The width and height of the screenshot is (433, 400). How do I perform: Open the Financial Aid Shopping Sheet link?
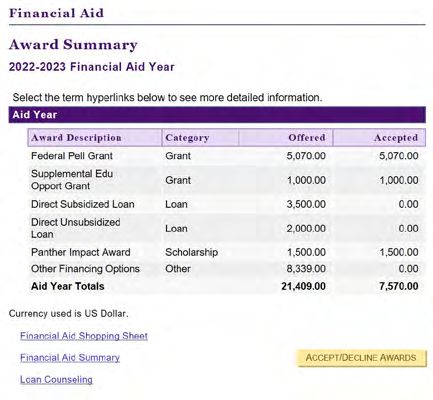[x=84, y=336]
